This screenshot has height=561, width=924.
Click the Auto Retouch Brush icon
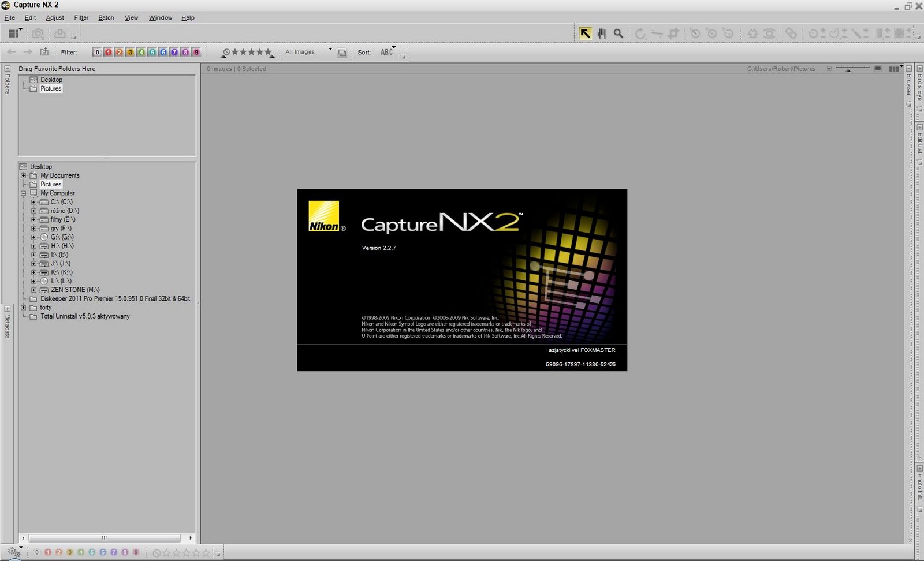click(x=791, y=33)
